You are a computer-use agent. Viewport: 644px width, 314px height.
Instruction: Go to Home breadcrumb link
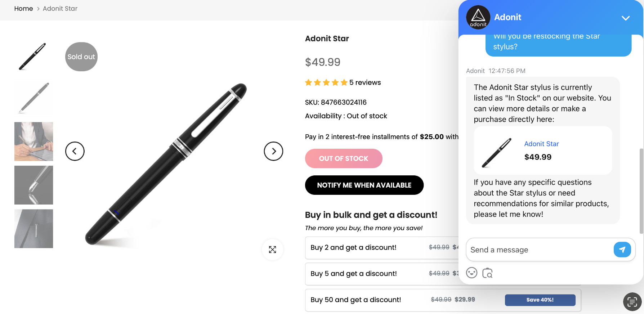click(x=23, y=9)
